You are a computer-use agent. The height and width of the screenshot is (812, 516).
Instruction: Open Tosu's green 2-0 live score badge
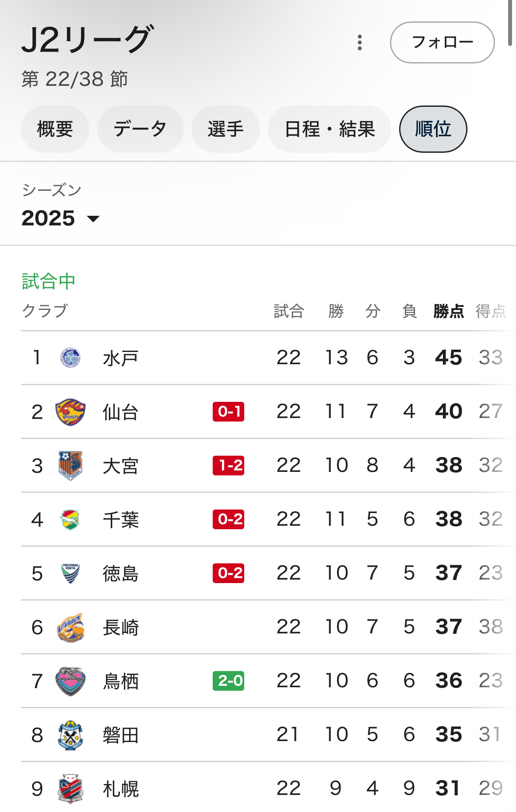[x=228, y=681]
